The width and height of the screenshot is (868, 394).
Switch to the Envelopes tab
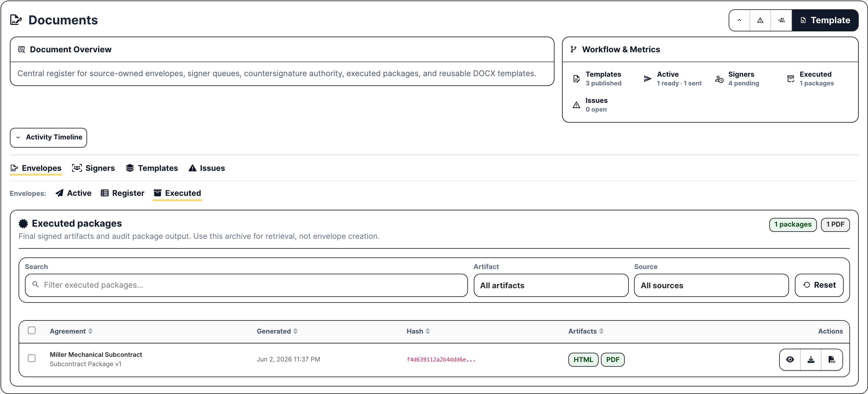[36, 168]
